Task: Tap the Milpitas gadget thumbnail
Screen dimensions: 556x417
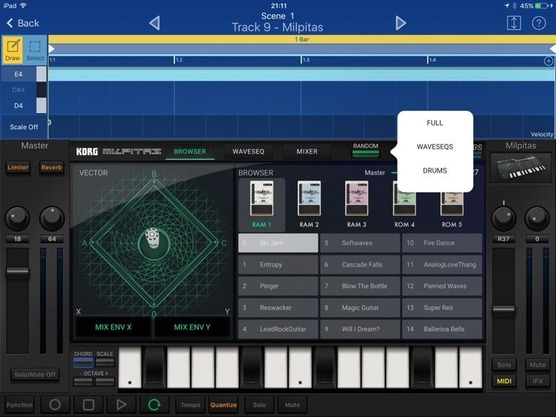Action: click(x=521, y=168)
